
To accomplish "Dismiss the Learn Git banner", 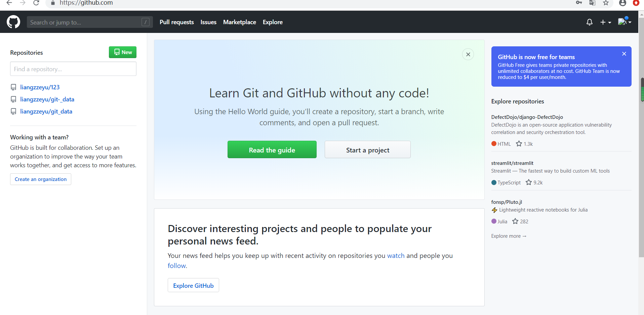I will coord(468,54).
